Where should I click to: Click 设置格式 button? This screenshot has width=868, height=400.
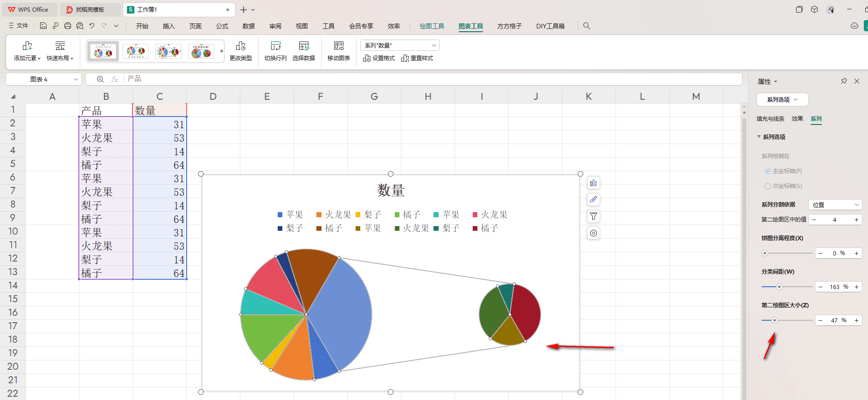(x=379, y=58)
